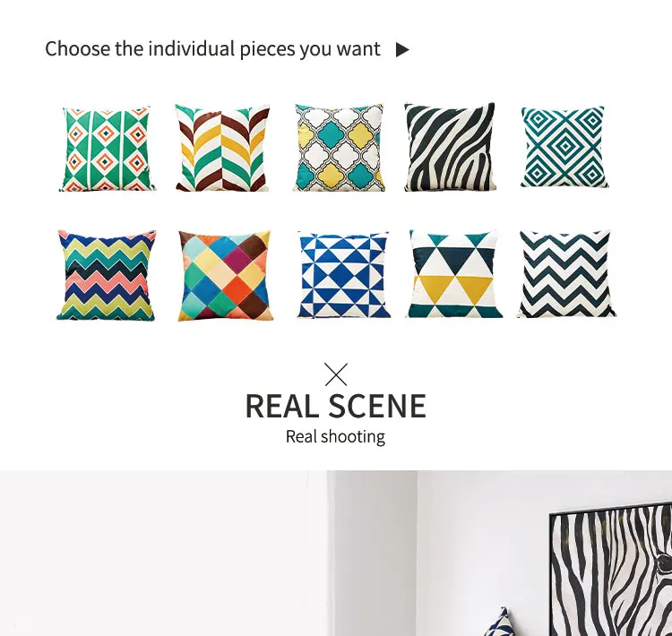Choose the blue triangle pattern pillow
This screenshot has width=672, height=636.
point(344,275)
